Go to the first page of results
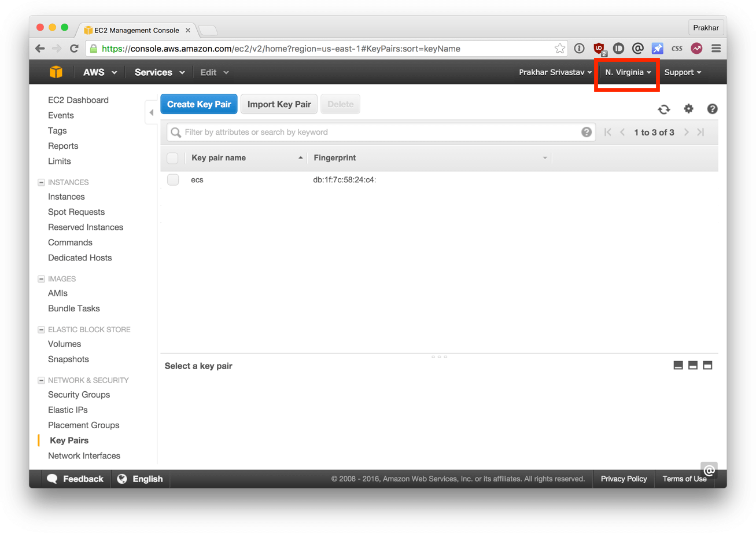The width and height of the screenshot is (756, 533). (607, 132)
